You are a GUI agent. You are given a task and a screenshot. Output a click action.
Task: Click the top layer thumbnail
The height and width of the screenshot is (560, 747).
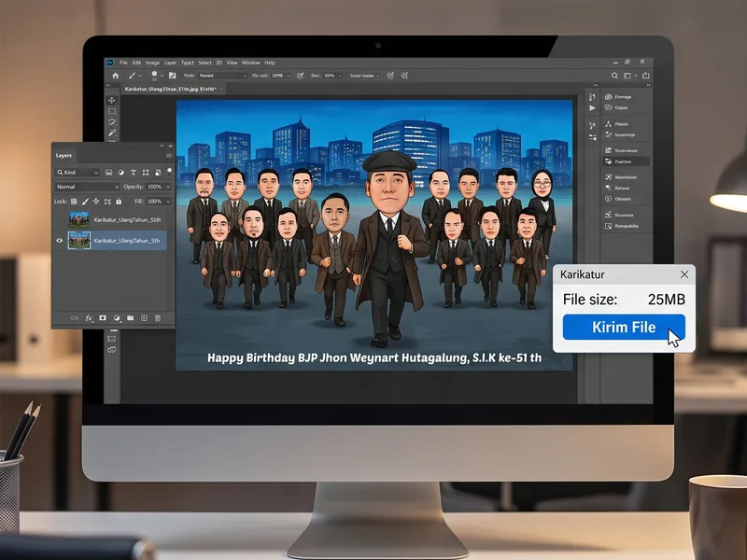coord(79,220)
